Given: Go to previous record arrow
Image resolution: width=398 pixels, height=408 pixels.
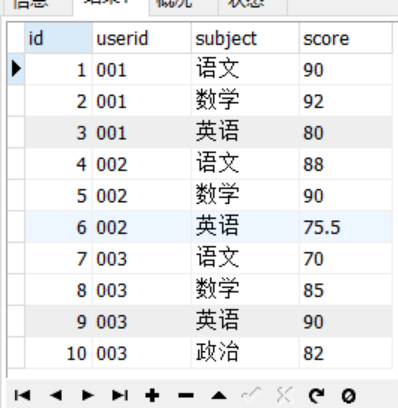Looking at the screenshot, I should (55, 396).
